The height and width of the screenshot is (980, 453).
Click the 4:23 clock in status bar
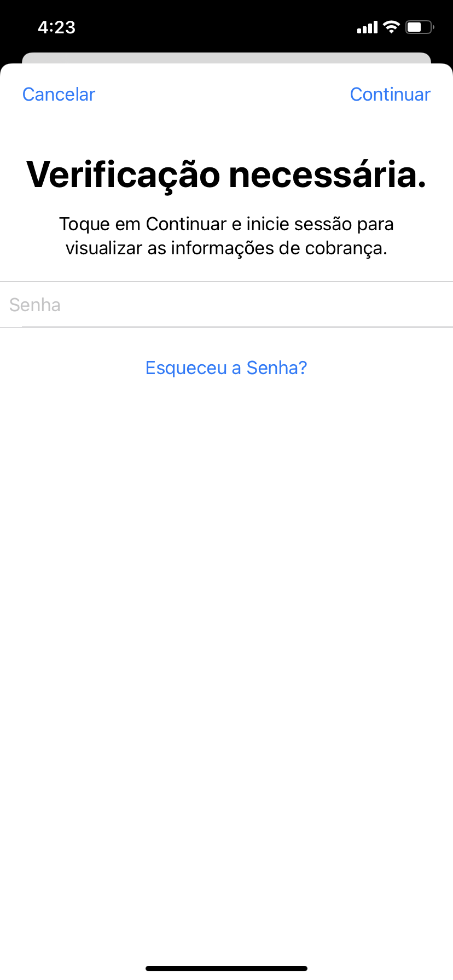click(57, 27)
